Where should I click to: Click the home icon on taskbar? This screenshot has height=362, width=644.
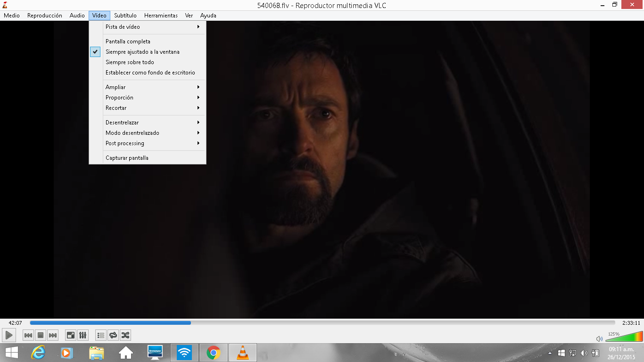pos(125,353)
